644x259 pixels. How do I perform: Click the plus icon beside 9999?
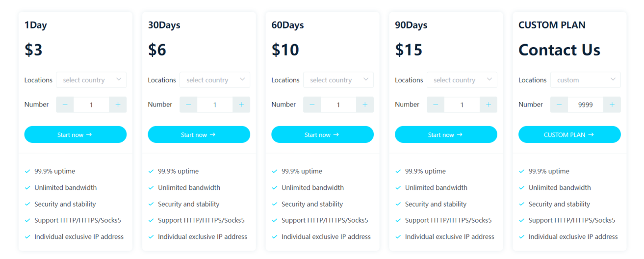pyautogui.click(x=612, y=104)
